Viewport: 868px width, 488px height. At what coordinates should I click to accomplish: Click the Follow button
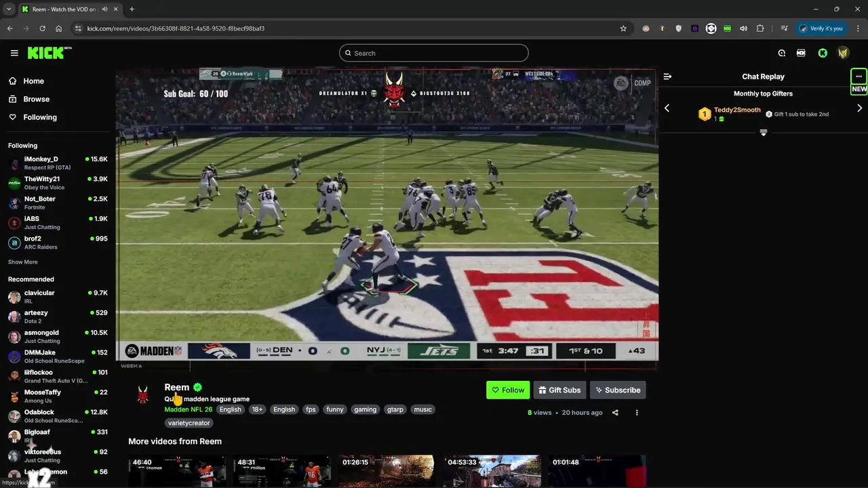click(x=508, y=390)
